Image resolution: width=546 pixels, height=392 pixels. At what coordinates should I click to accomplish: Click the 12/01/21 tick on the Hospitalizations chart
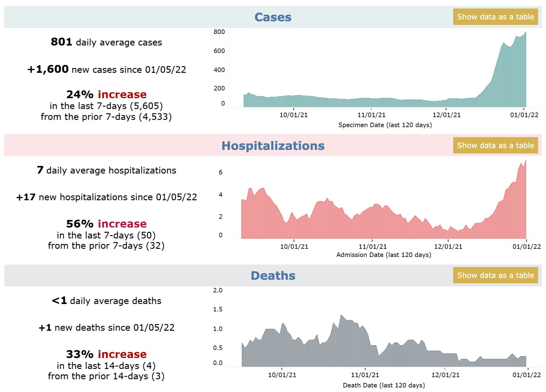coord(448,247)
